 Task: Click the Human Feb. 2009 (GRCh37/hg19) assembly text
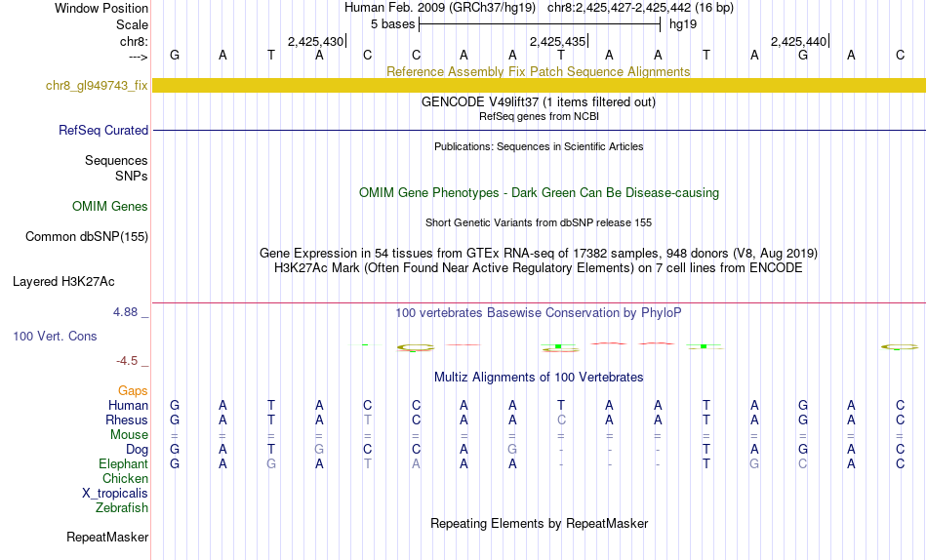440,8
